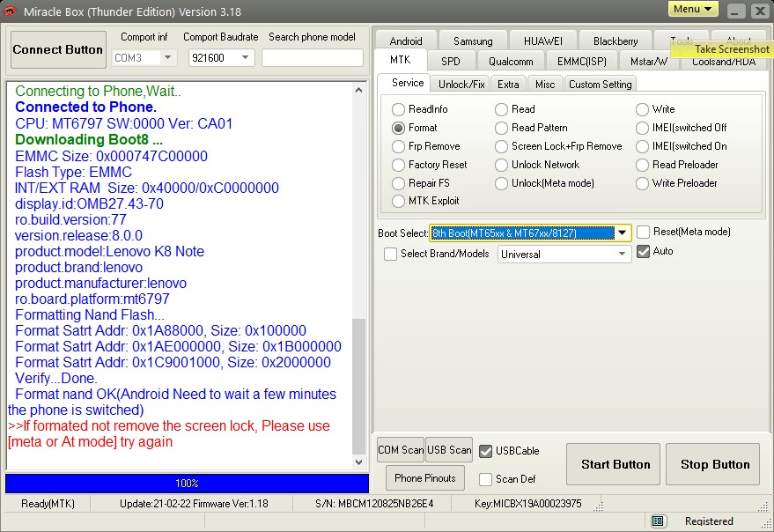Open the Blackberry tab

616,41
